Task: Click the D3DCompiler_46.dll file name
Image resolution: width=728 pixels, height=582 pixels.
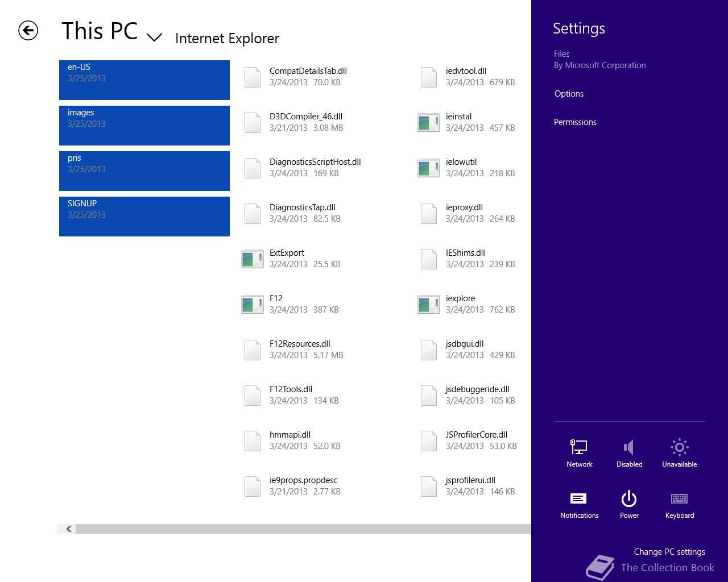Action: coord(306,117)
